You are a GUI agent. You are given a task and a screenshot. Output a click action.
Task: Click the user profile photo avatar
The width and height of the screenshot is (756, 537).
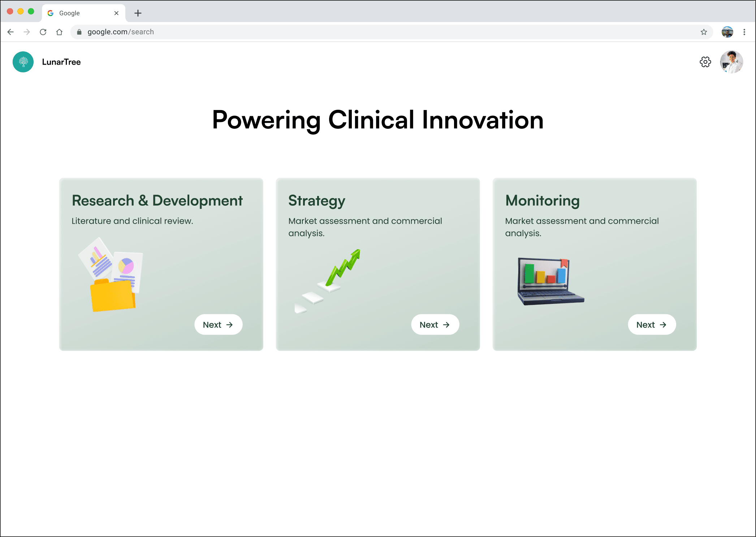pyautogui.click(x=731, y=62)
